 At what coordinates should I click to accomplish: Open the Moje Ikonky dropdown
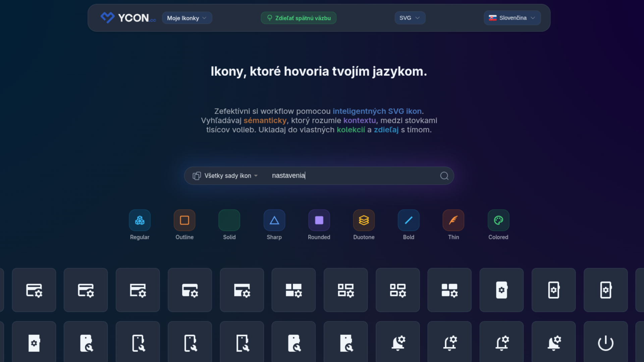coord(187,18)
